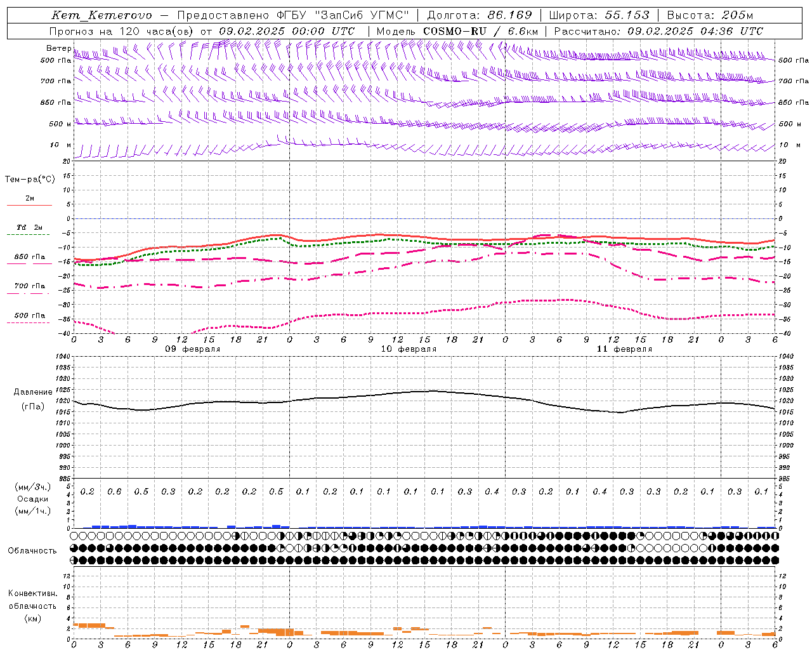Screen dimensions: 812x650
Task: Click 'Рассчитано: 09.02.2025 04:36 UTC' timestamp
Action: click(658, 31)
